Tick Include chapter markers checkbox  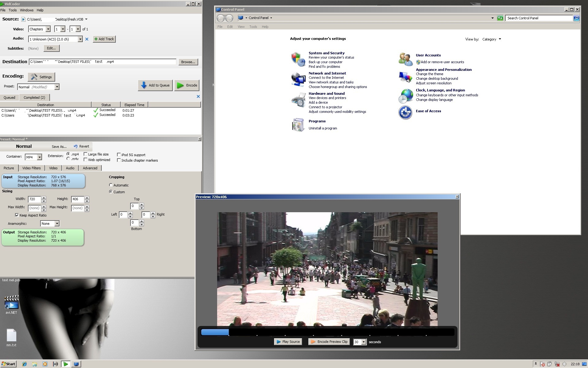coord(119,160)
